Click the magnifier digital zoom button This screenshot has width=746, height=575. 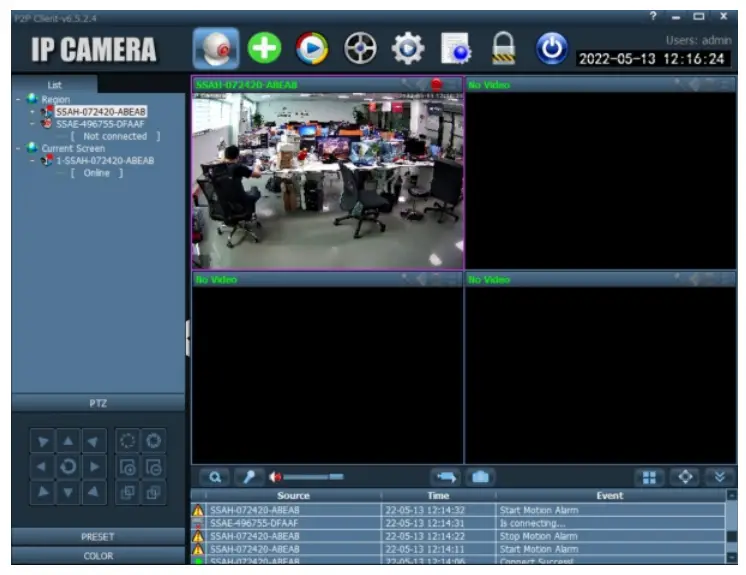click(x=215, y=477)
